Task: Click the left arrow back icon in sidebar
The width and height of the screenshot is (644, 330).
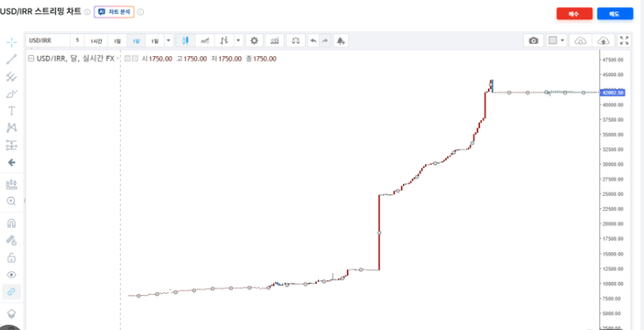Action: tap(11, 163)
